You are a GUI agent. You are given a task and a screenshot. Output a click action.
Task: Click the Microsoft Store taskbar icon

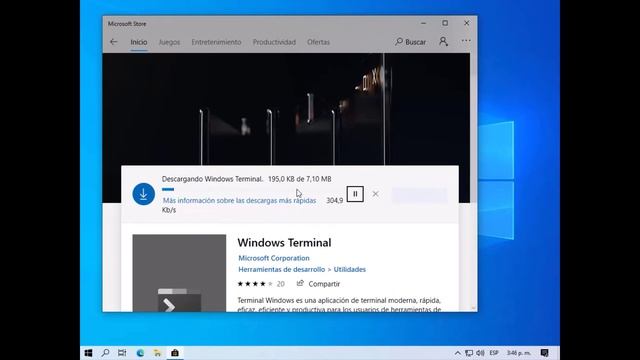click(x=175, y=353)
